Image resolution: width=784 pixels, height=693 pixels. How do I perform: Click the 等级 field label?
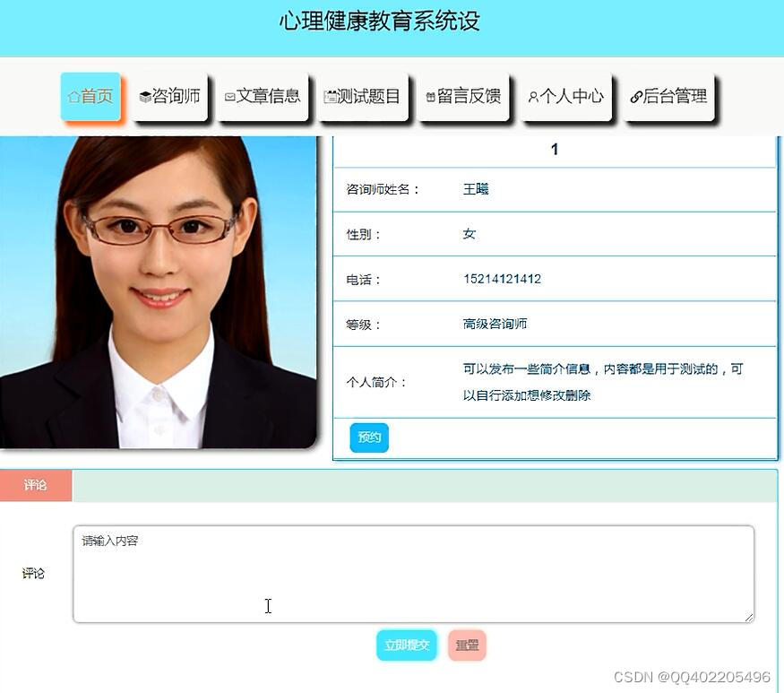click(364, 325)
